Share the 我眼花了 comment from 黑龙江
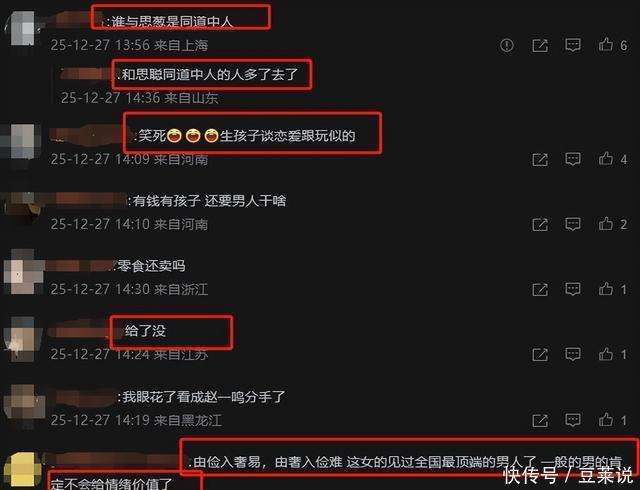The image size is (640, 490). [540, 420]
